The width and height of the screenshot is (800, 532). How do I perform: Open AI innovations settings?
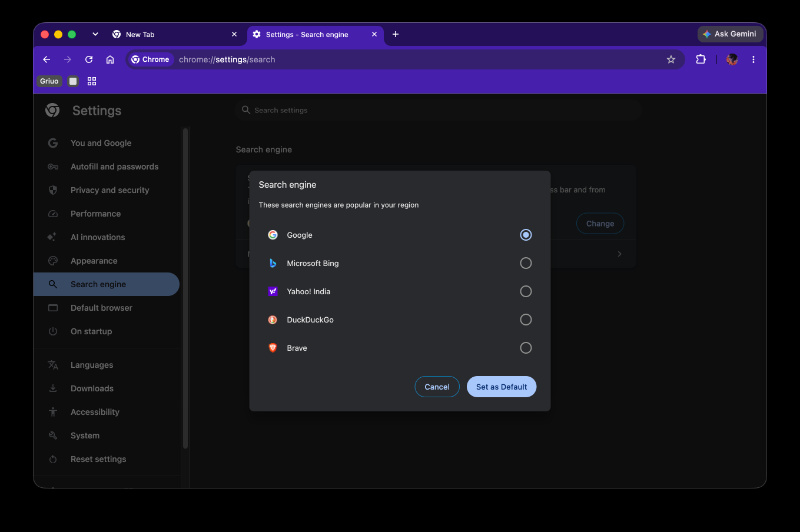coord(106,237)
